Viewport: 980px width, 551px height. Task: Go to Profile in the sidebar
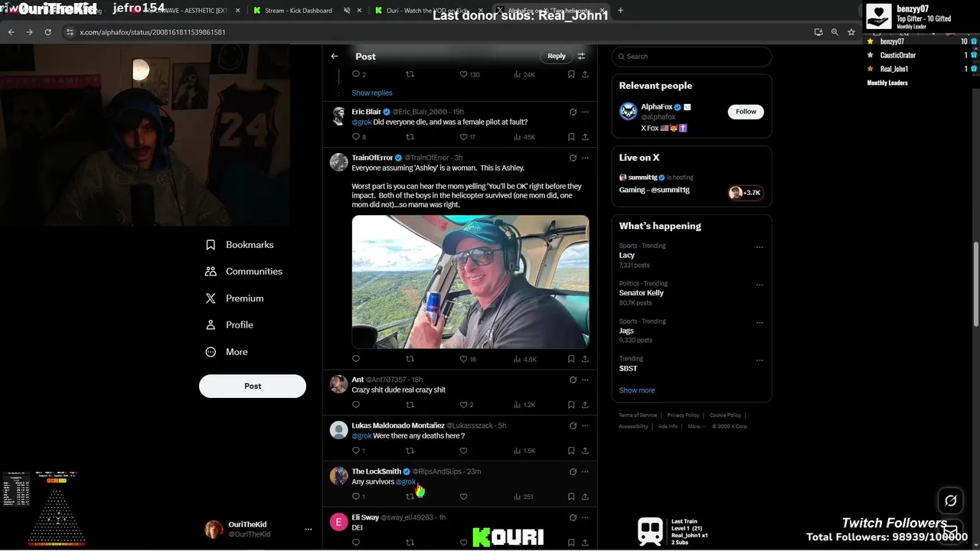coord(229,325)
